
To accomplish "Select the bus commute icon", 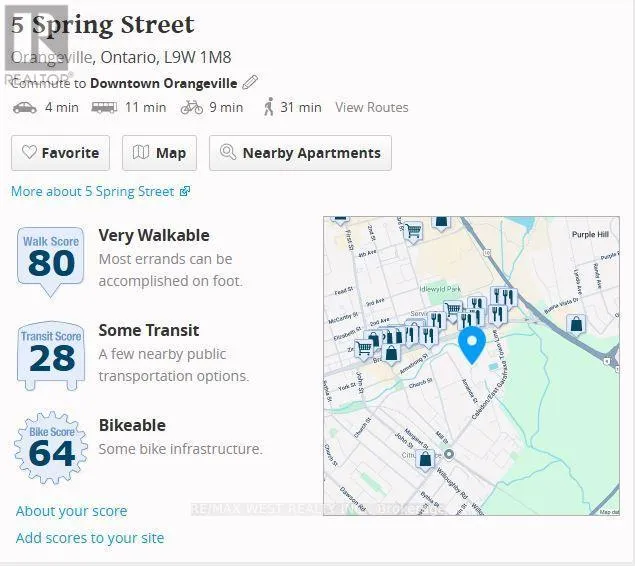I will point(104,107).
